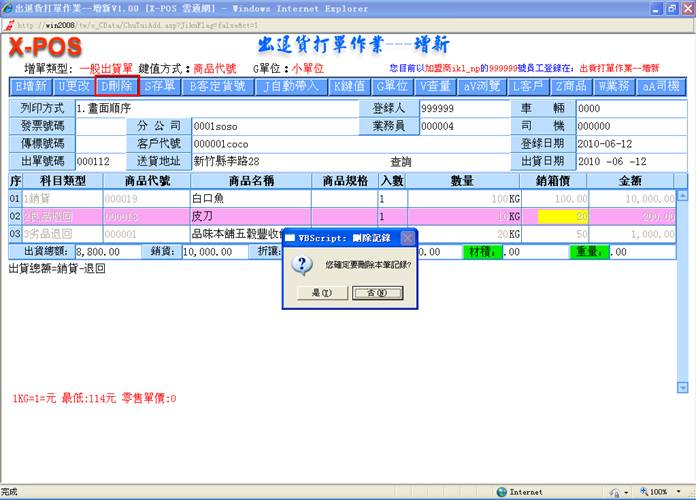The image size is (696, 500).
Task: Click the U更改 toolbar button
Action: [75, 86]
